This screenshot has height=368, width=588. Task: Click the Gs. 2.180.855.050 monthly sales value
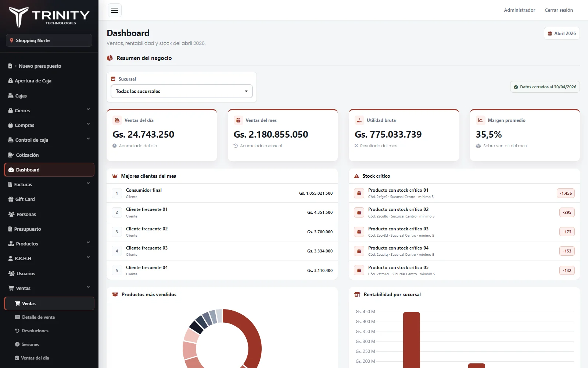pos(271,135)
